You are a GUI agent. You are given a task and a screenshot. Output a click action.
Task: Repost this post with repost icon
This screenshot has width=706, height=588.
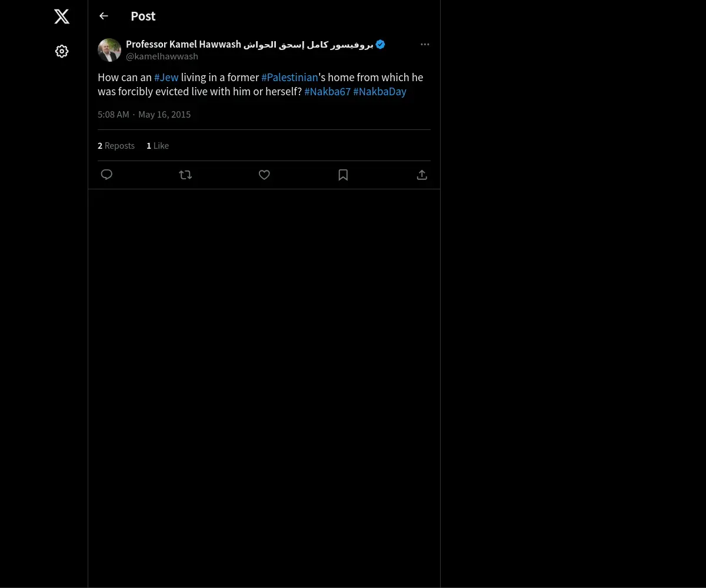pyautogui.click(x=185, y=175)
